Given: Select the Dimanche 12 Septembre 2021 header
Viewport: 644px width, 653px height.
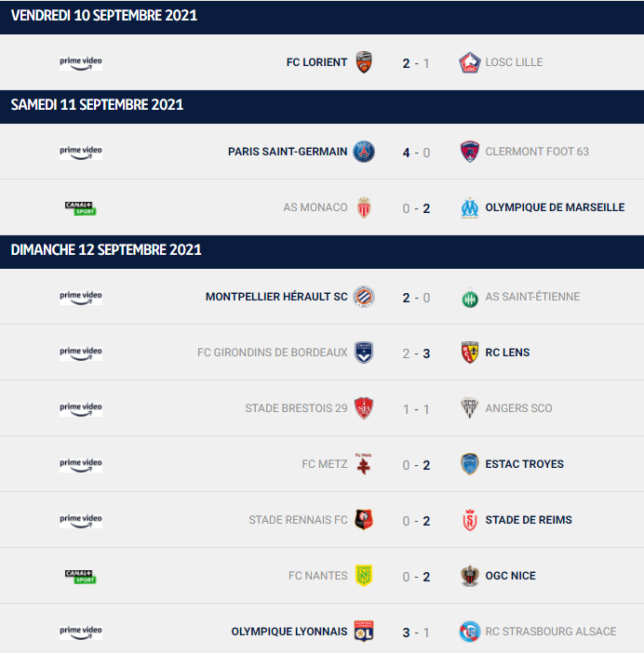Looking at the screenshot, I should click(x=322, y=252).
